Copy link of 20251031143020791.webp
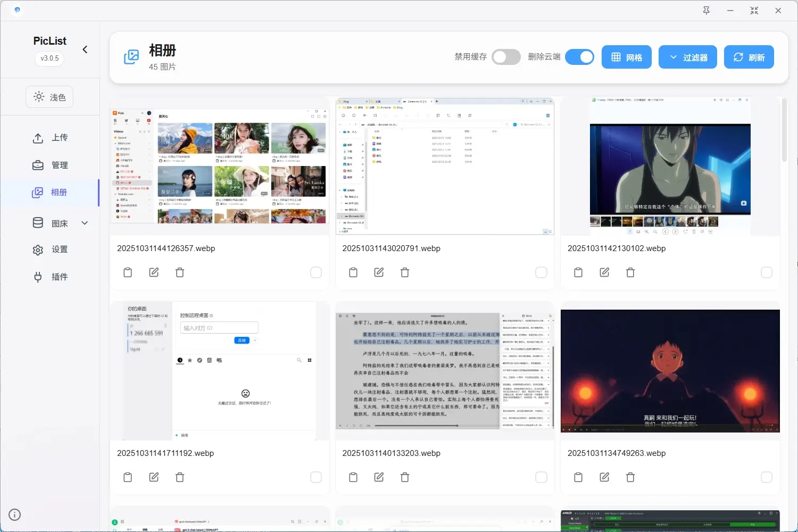Image resolution: width=798 pixels, height=532 pixels. (x=353, y=272)
